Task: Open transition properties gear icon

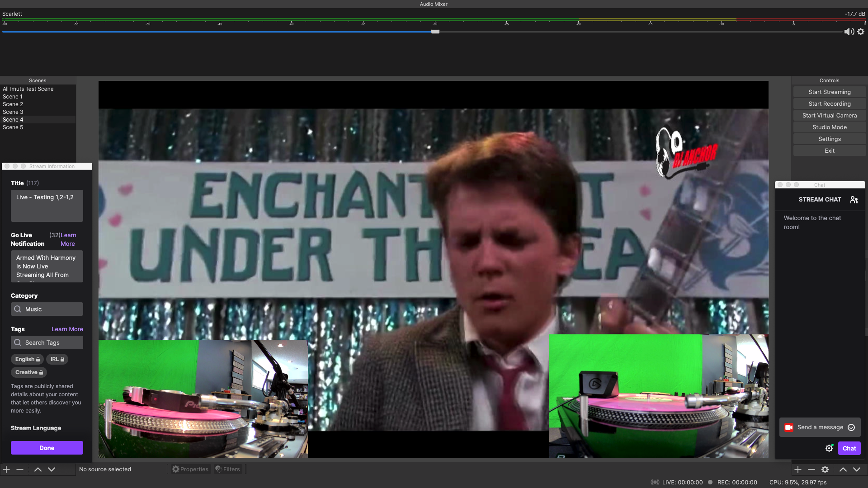Action: [x=825, y=469]
